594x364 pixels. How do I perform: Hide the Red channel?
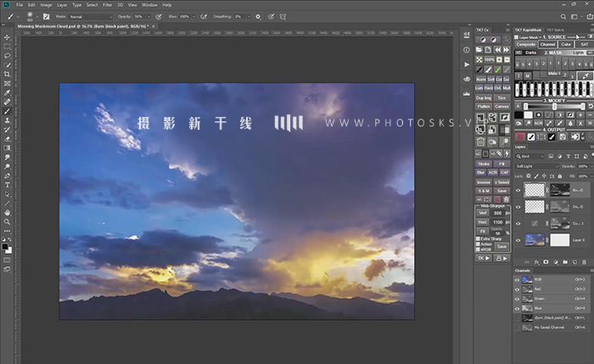[x=517, y=289]
